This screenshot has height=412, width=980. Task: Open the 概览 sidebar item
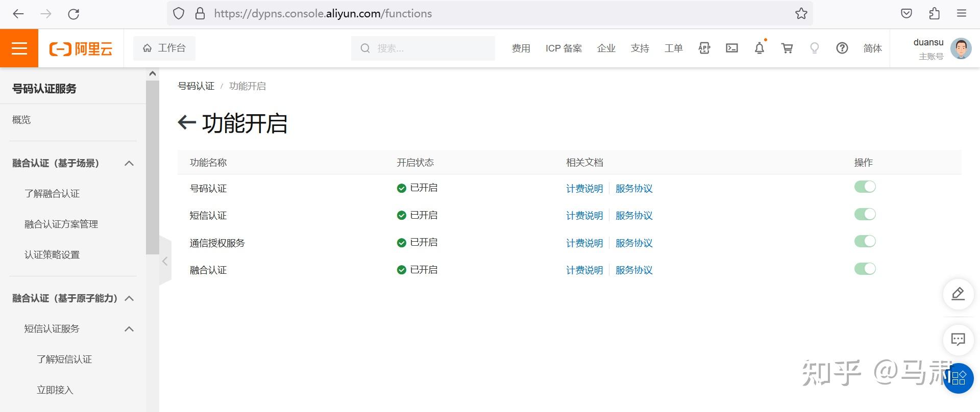click(x=21, y=120)
